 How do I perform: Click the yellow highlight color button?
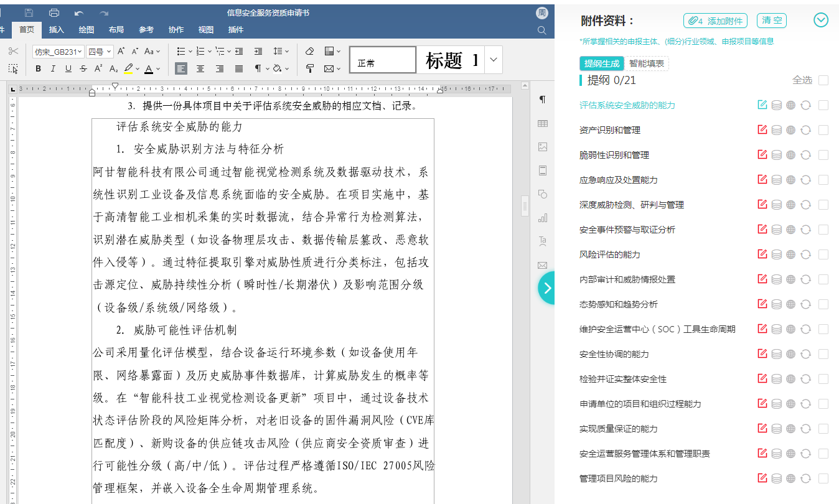(128, 68)
